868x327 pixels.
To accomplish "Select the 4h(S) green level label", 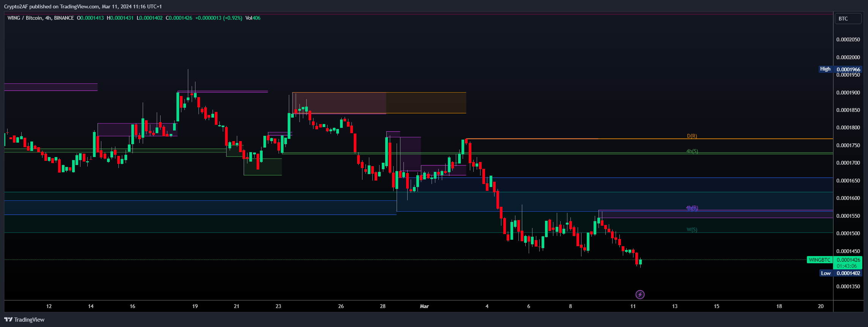I will point(692,151).
